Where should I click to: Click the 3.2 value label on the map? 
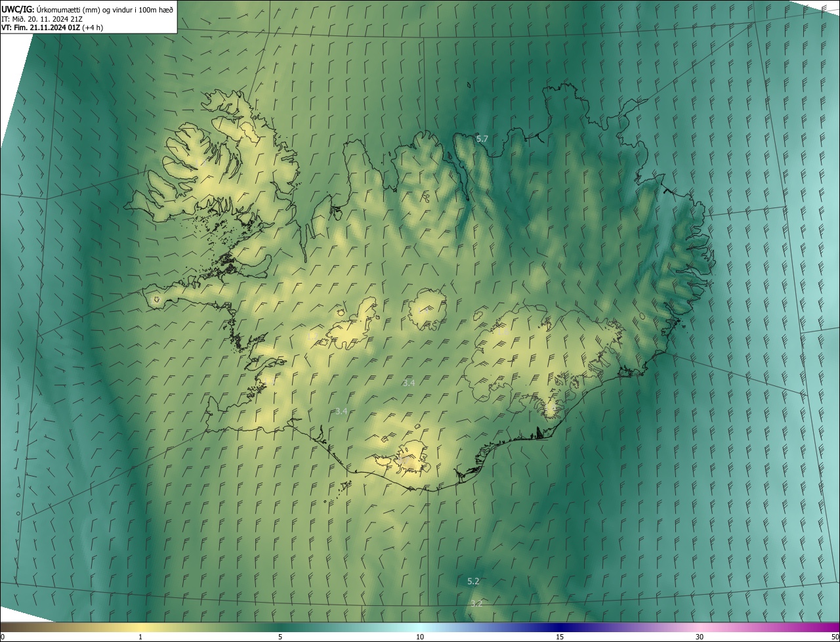(x=477, y=603)
